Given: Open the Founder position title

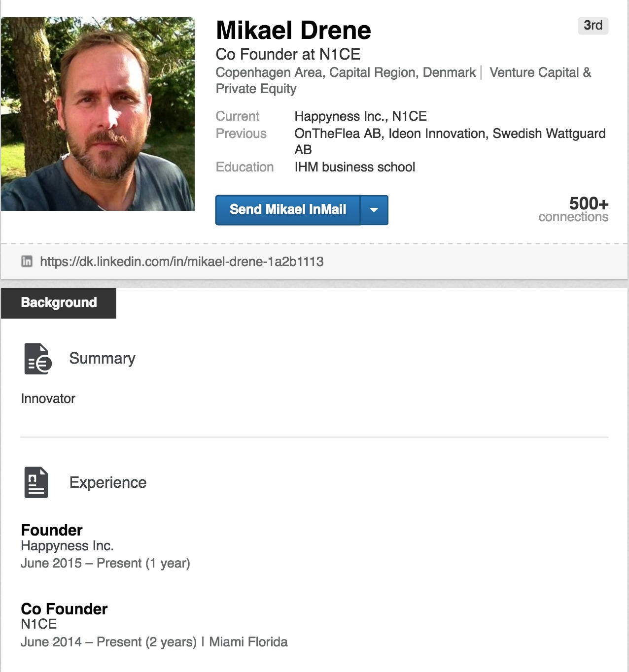Looking at the screenshot, I should (52, 530).
